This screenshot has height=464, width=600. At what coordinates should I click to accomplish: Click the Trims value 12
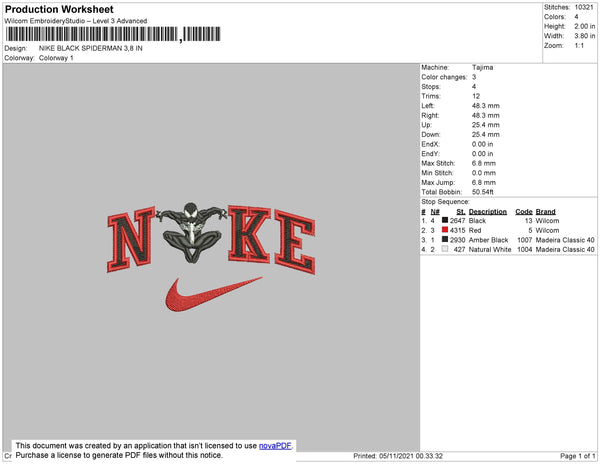point(476,96)
